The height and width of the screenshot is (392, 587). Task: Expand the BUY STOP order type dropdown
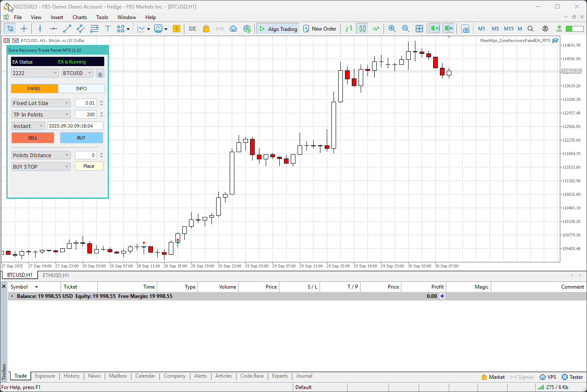tap(41, 167)
